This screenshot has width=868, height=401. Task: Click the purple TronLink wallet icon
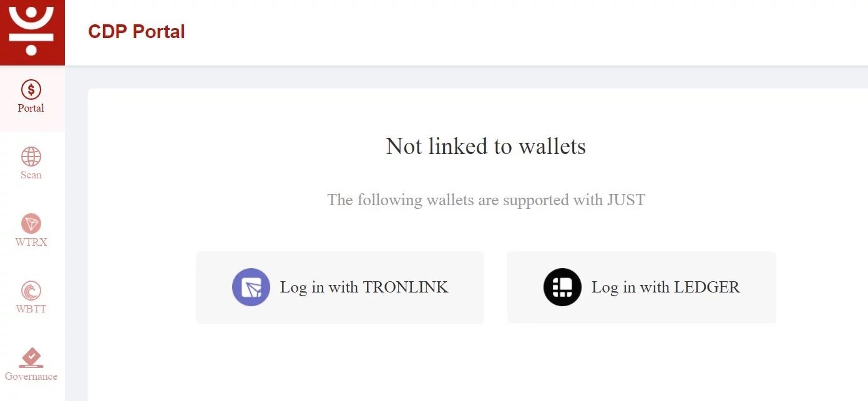click(x=251, y=287)
